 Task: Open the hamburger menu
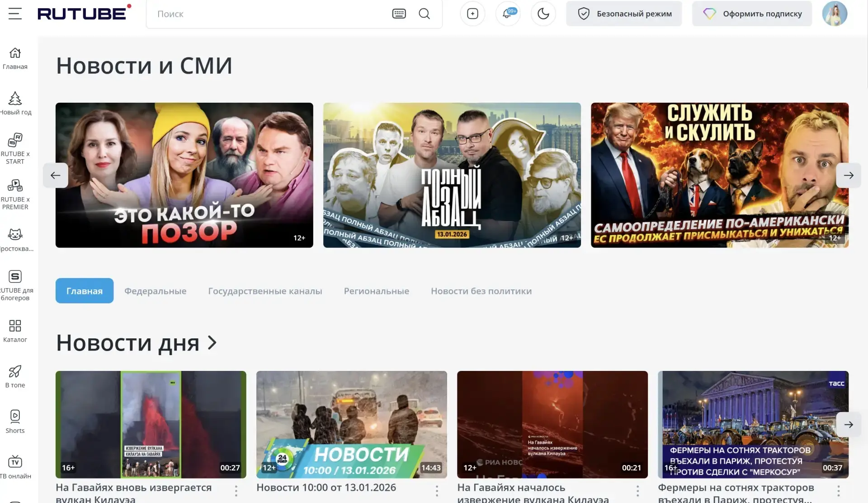[15, 14]
